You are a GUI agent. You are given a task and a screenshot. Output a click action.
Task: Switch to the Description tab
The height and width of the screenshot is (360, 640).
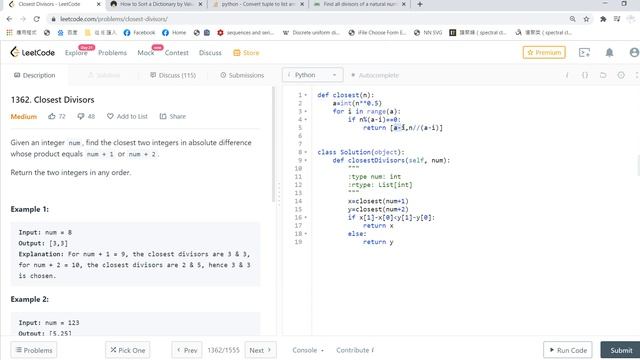(34, 75)
